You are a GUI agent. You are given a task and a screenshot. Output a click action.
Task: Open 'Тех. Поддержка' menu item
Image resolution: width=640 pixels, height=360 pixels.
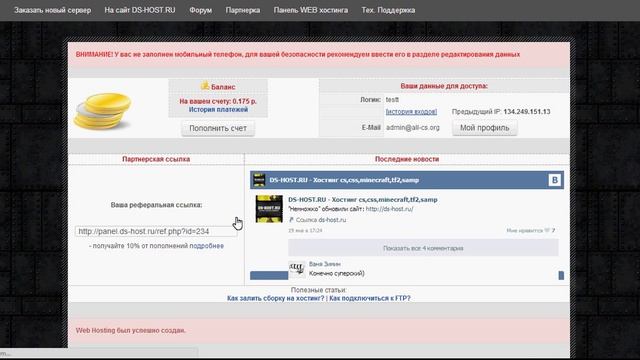(388, 10)
